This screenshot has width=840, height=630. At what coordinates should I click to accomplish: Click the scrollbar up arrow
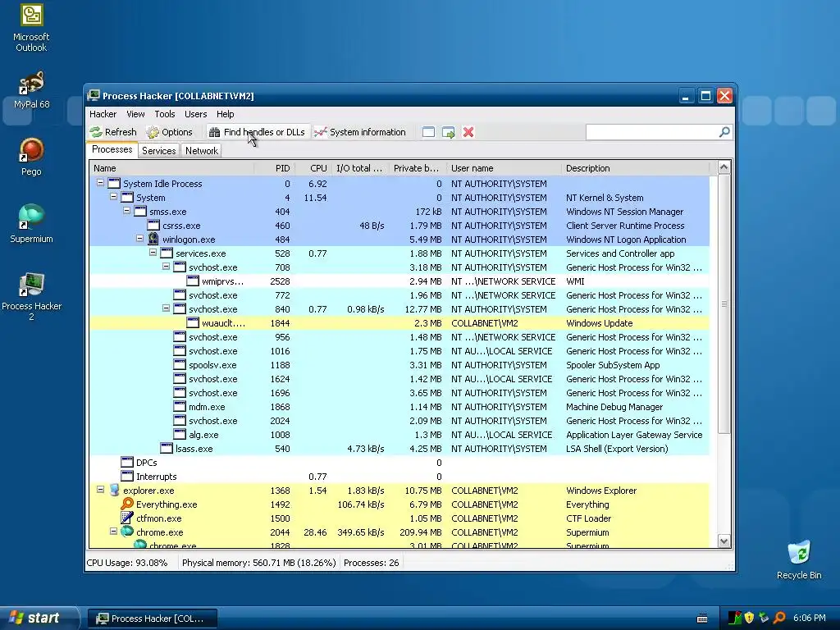click(x=724, y=167)
